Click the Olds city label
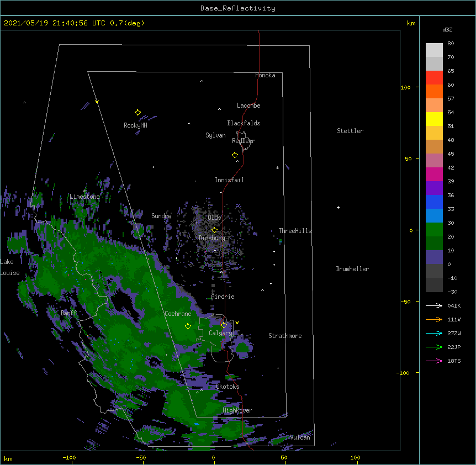Image resolution: width=476 pixels, height=465 pixels. 214,218
